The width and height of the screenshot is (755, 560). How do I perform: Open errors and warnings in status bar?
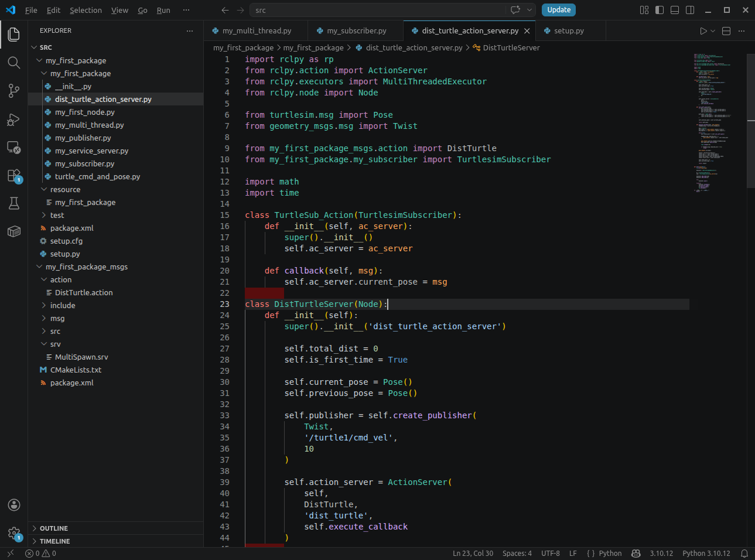pos(41,553)
